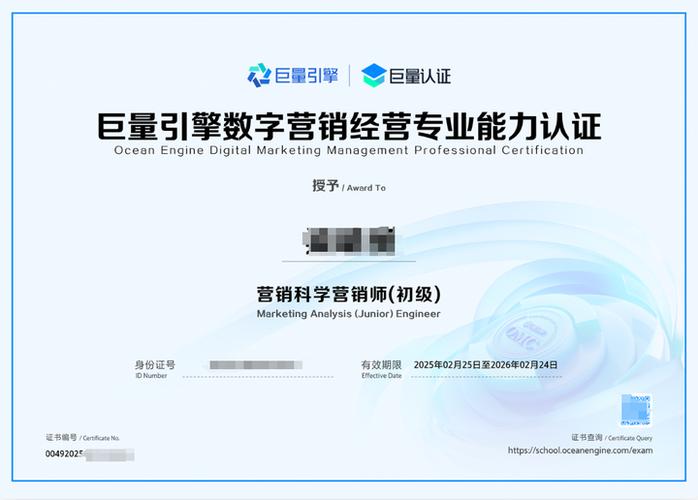Click the 身份证号 ID Number label
This screenshot has height=500, width=698.
pos(154,370)
